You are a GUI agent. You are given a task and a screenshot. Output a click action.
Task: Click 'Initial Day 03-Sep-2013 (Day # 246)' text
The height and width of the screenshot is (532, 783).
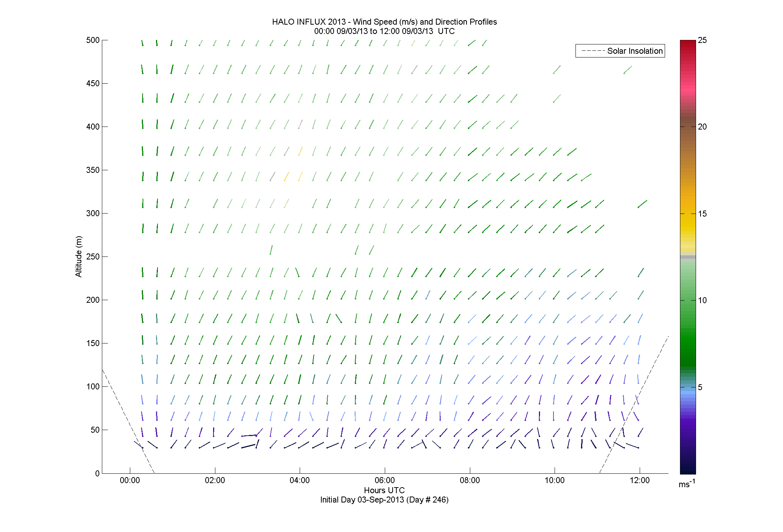(384, 500)
